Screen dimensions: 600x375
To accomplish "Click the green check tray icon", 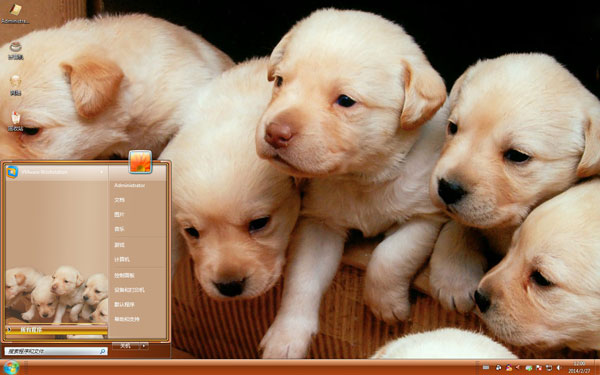I will 529,368.
